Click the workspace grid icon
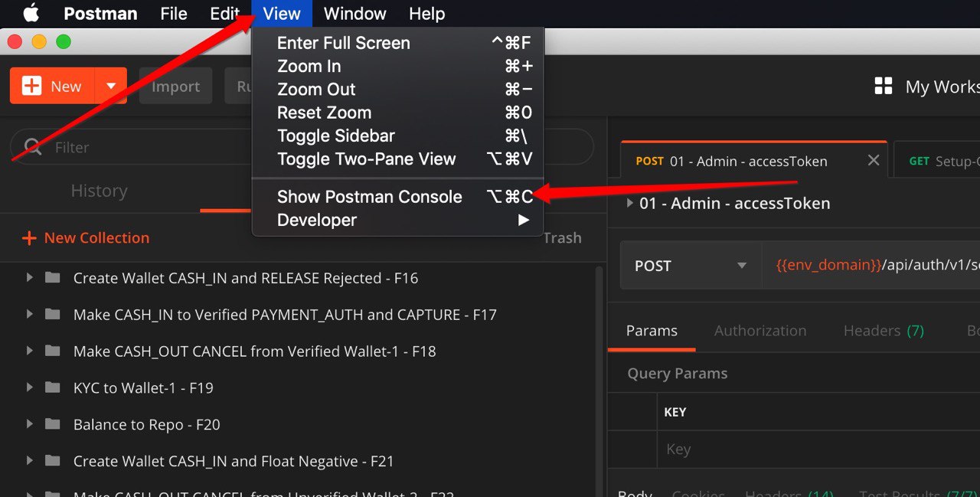980x497 pixels. (884, 87)
